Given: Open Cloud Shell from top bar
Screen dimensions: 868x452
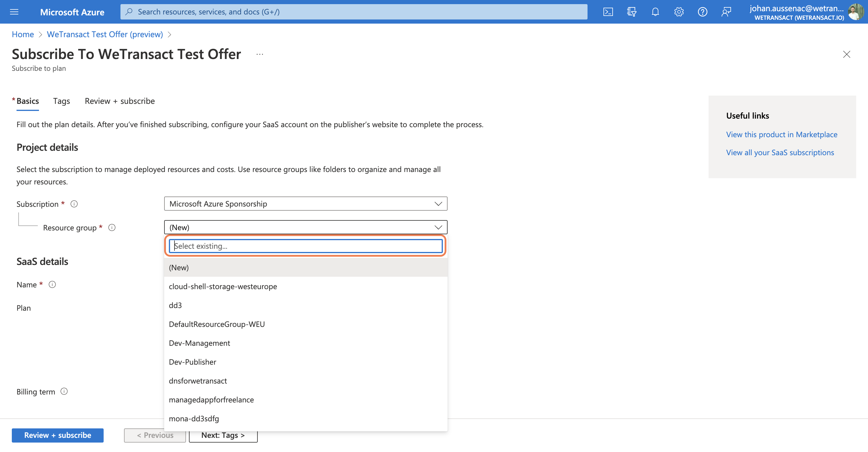Looking at the screenshot, I should pos(608,12).
